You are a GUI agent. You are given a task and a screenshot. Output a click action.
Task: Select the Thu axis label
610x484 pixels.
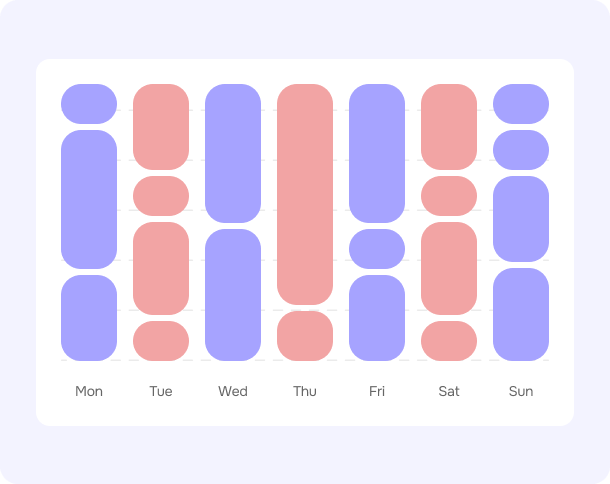pyautogui.click(x=305, y=391)
